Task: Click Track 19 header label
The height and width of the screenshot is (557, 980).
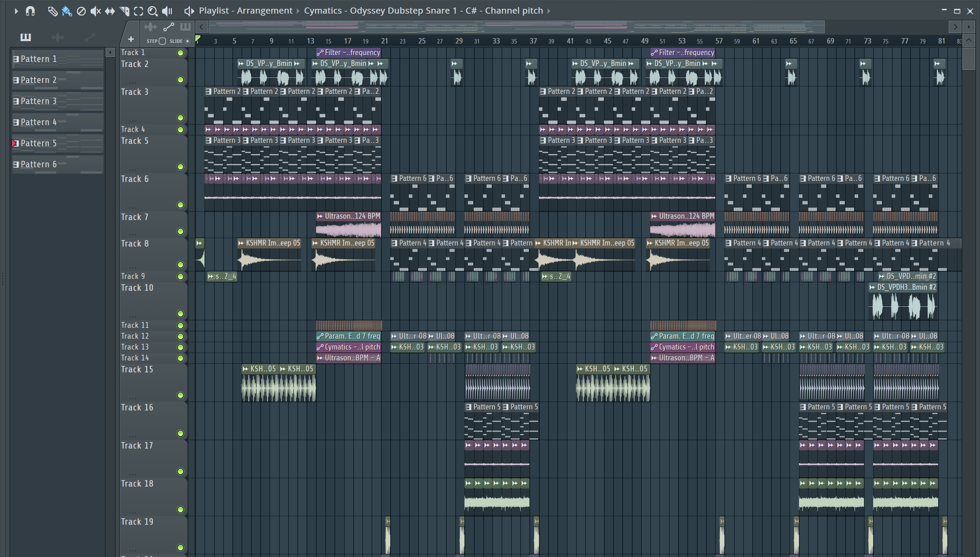Action: click(137, 522)
